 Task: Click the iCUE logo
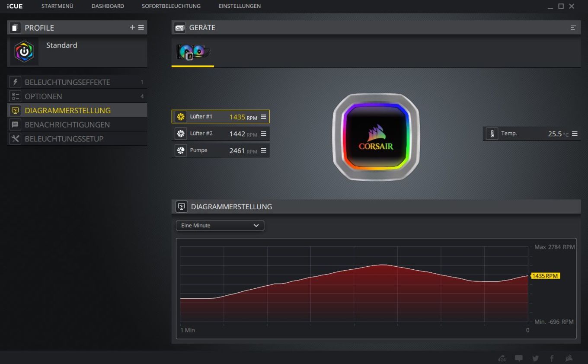click(15, 6)
